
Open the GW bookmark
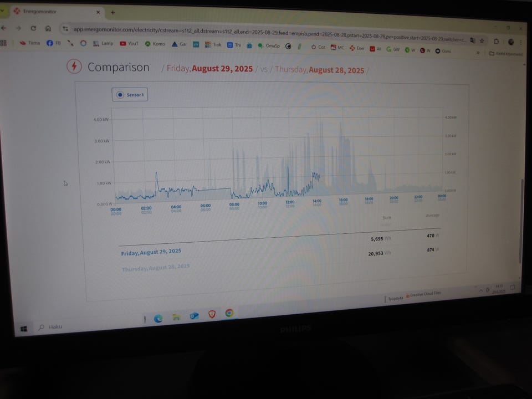(x=393, y=49)
